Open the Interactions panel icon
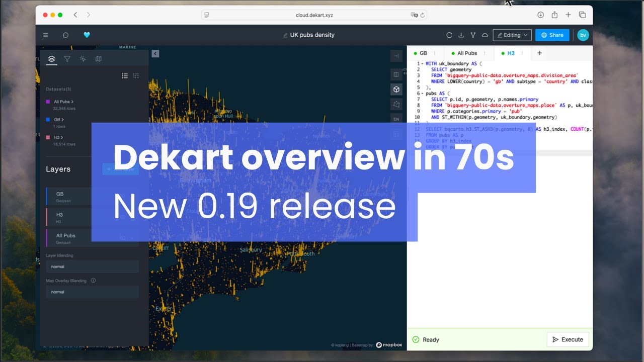This screenshot has height=362, width=644. (83, 59)
